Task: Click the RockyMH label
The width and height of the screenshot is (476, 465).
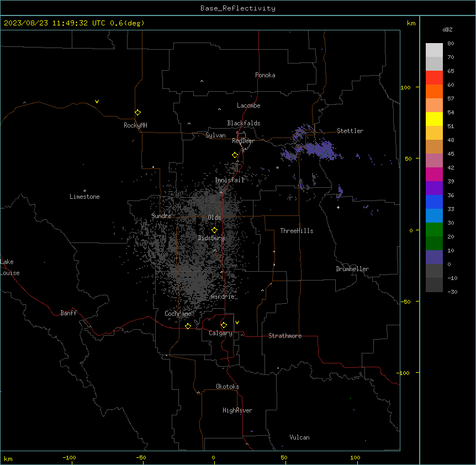Action: click(135, 125)
